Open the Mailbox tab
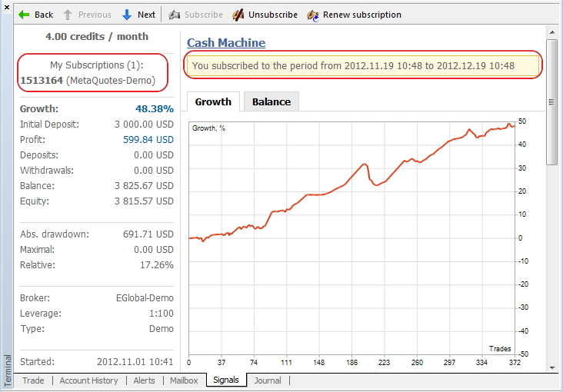 click(x=184, y=380)
